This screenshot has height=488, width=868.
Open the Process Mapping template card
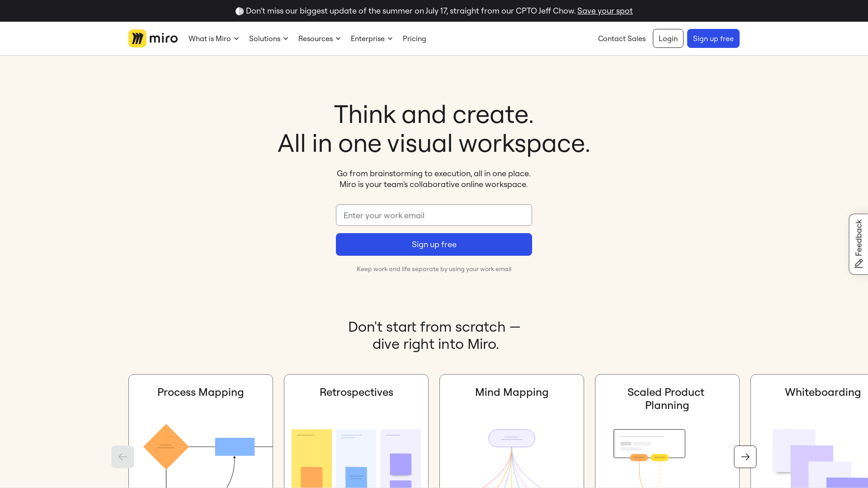coord(200,431)
